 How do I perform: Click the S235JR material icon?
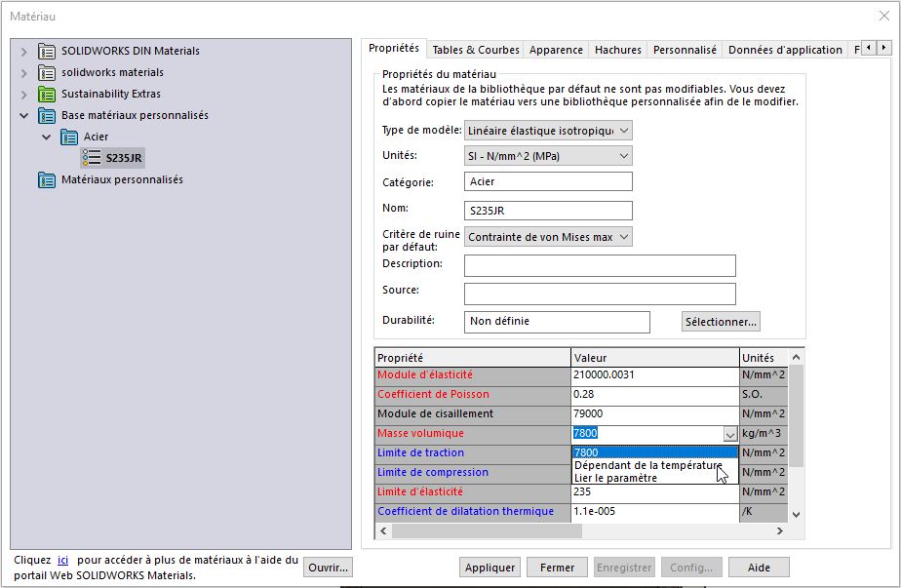pos(92,158)
